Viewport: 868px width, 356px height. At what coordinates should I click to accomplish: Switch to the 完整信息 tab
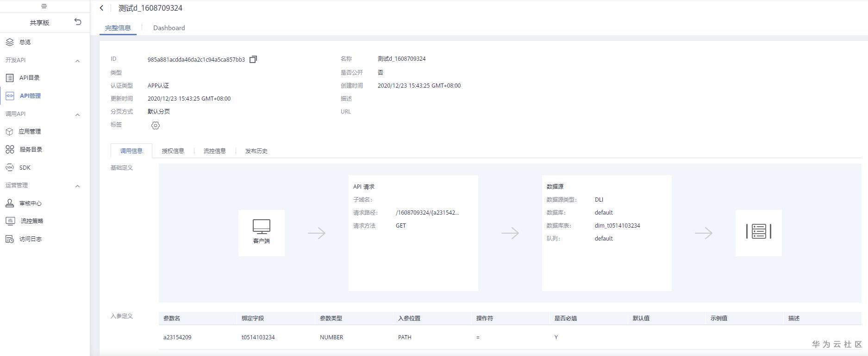pos(118,28)
